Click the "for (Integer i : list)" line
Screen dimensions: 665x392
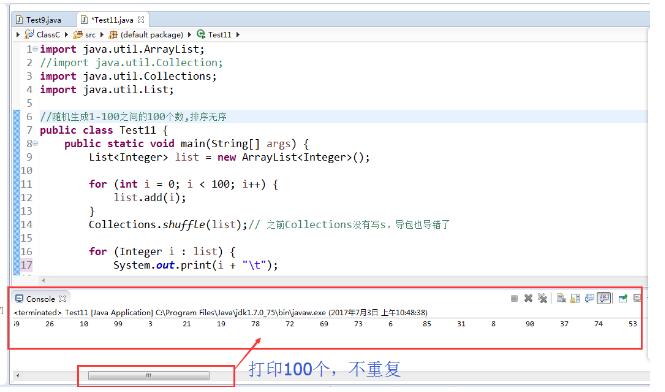162,252
